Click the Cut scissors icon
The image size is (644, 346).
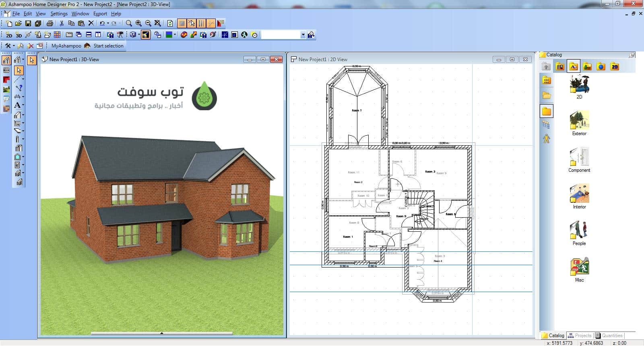click(62, 23)
